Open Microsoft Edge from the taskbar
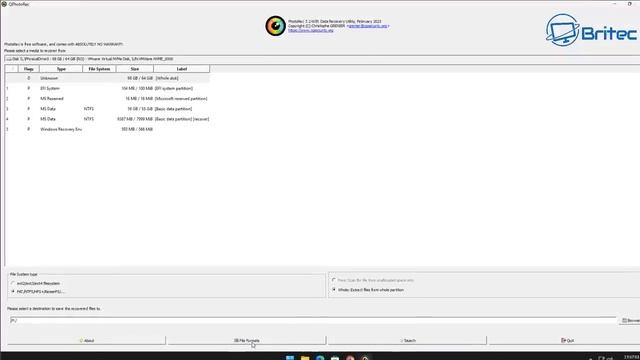This screenshot has height=360, width=640. click(320, 358)
